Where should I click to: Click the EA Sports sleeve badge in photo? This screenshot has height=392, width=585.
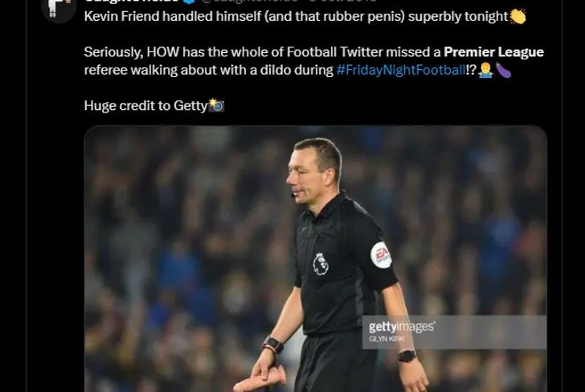tap(381, 255)
